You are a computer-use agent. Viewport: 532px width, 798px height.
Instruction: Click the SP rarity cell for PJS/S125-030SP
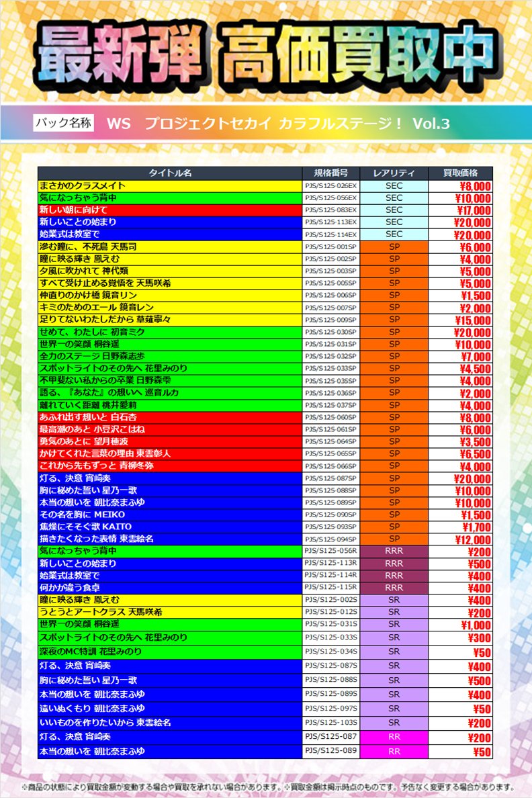click(394, 332)
